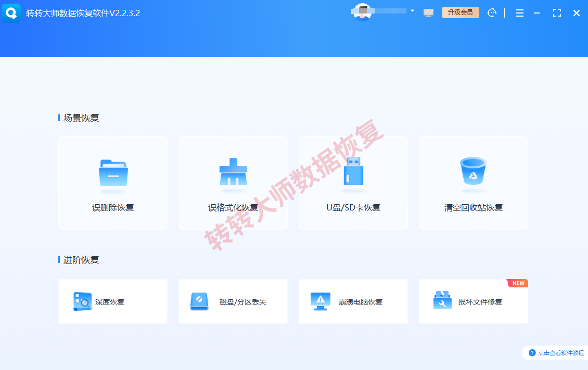Toggle fullscreen window mode
The width and height of the screenshot is (588, 370).
click(557, 13)
